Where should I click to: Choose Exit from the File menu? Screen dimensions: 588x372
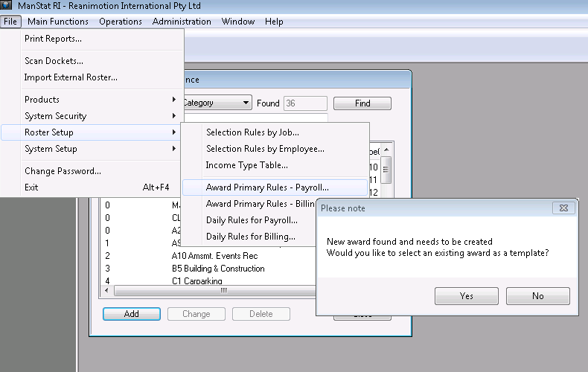pyautogui.click(x=31, y=187)
